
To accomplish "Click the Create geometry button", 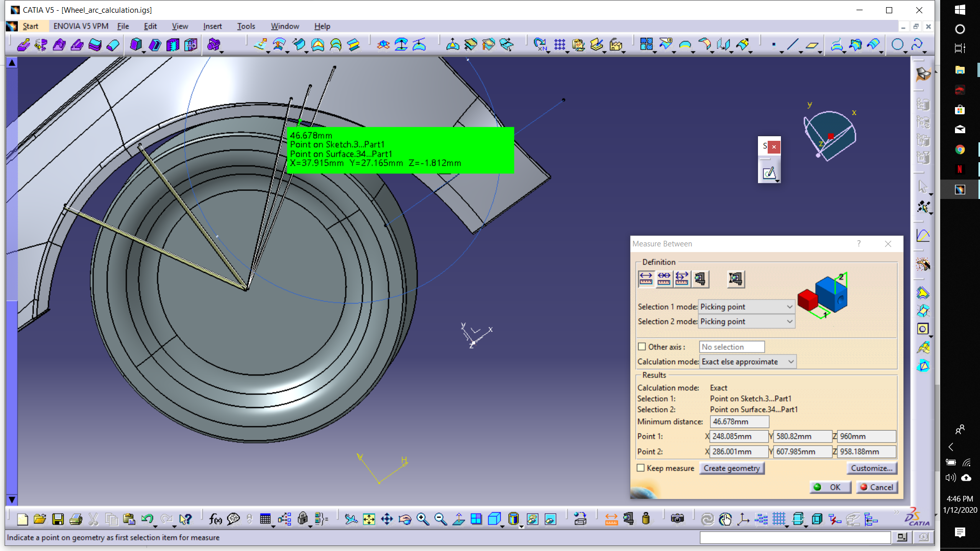I will click(732, 468).
